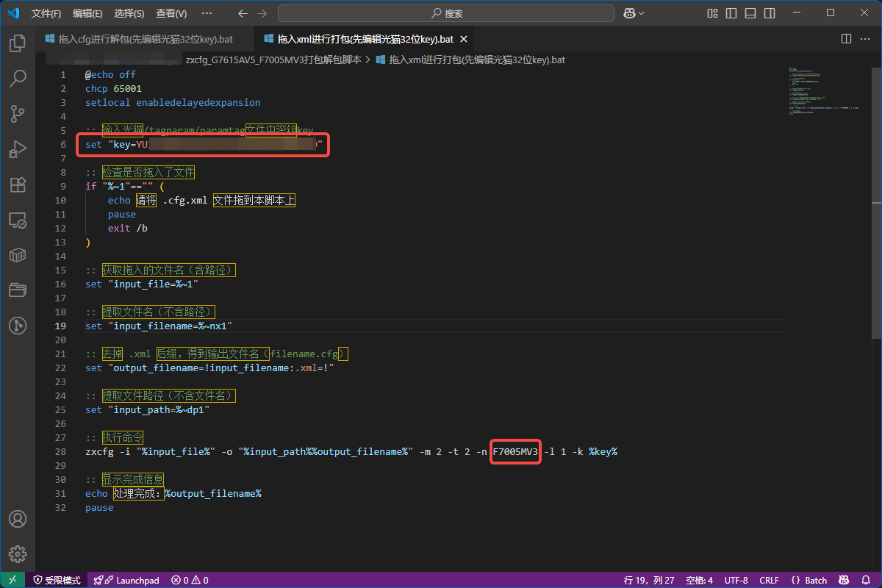Click the split editor right icon
Screen dimensions: 882x588
click(x=845, y=39)
